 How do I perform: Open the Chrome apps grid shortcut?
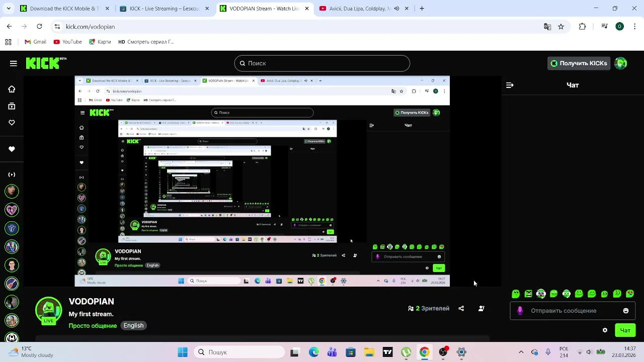[x=8, y=42]
